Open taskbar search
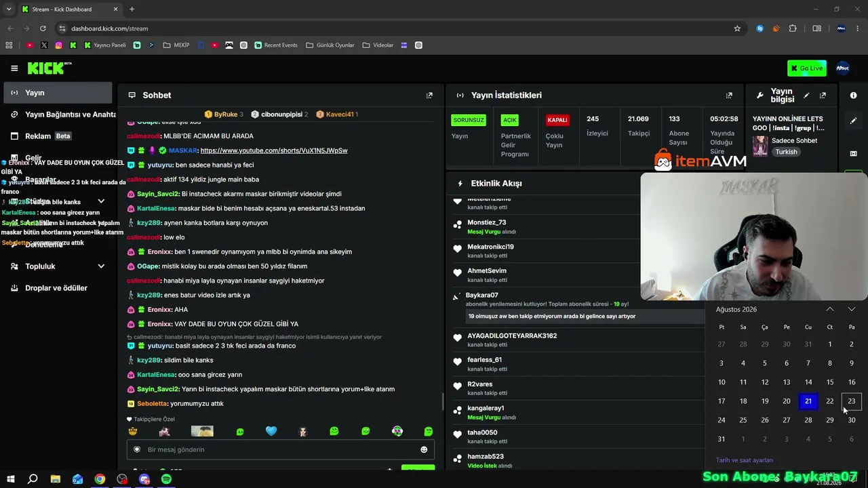Image resolution: width=868 pixels, height=488 pixels. (33, 479)
